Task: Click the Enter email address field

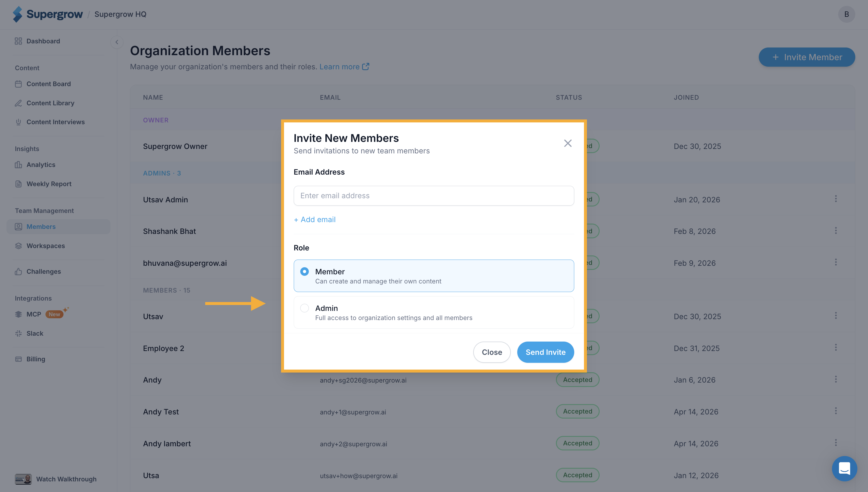Action: point(433,196)
